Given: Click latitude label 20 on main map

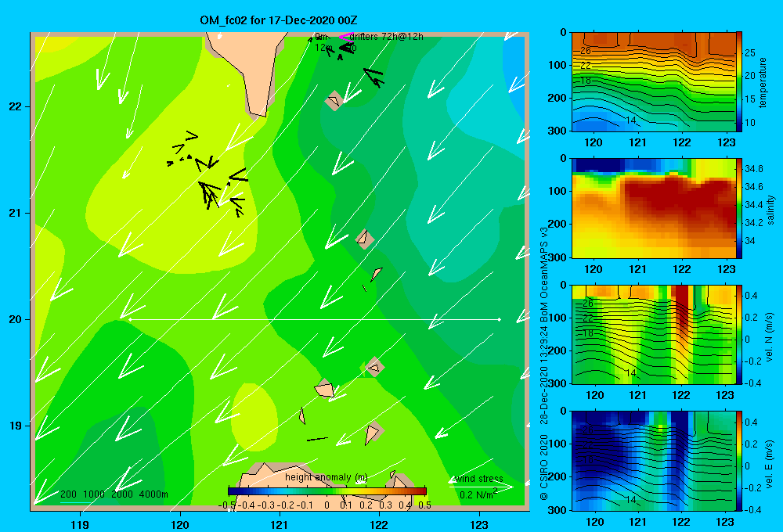Looking at the screenshot, I should 15,319.
